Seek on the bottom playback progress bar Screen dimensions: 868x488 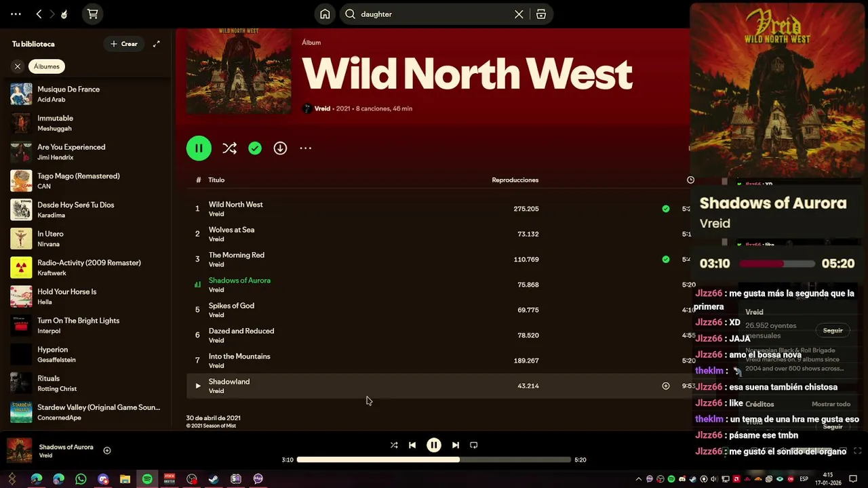click(434, 460)
